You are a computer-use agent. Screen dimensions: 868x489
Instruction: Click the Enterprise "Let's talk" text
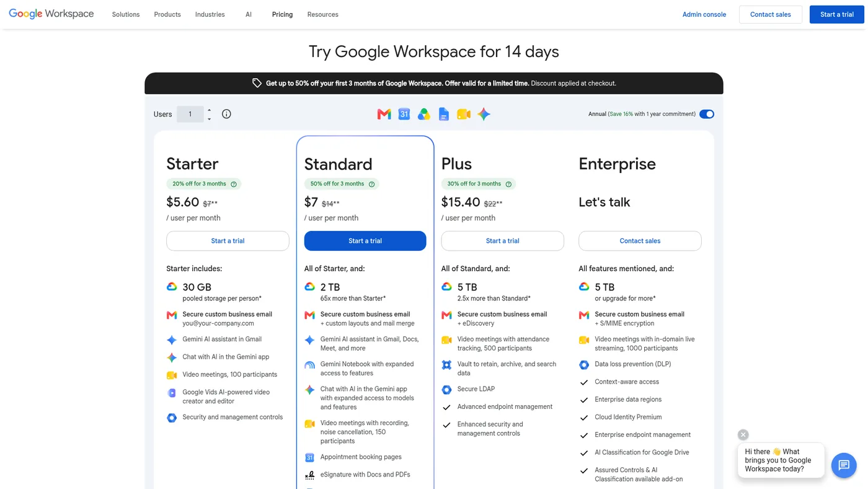coord(604,202)
